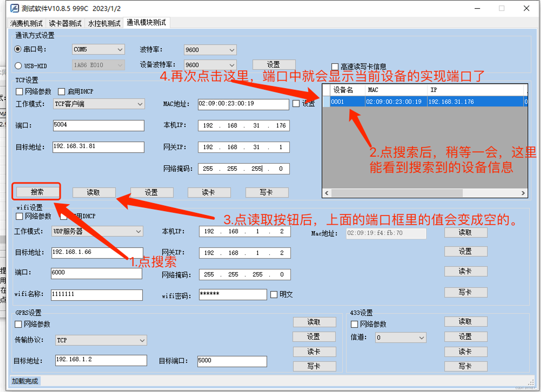Open wifi UDP服务器 work mode dropdown
This screenshot has height=392, width=541.
tap(97, 231)
